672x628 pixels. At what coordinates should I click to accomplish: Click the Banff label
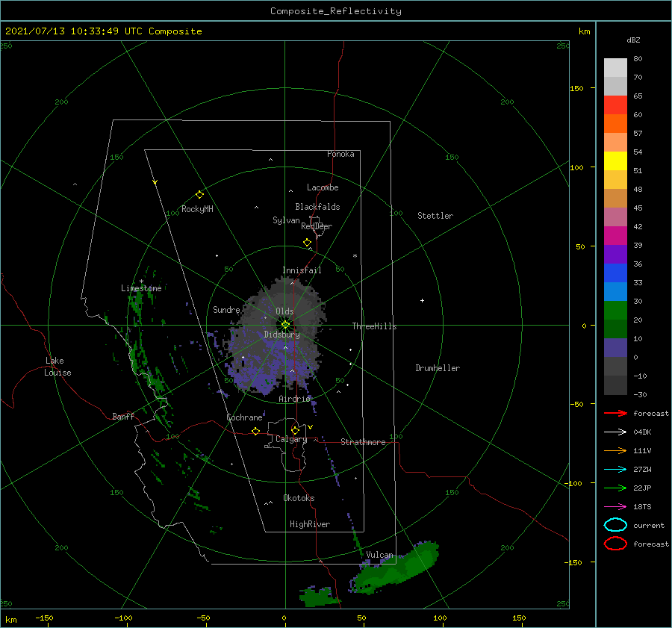[x=123, y=416]
